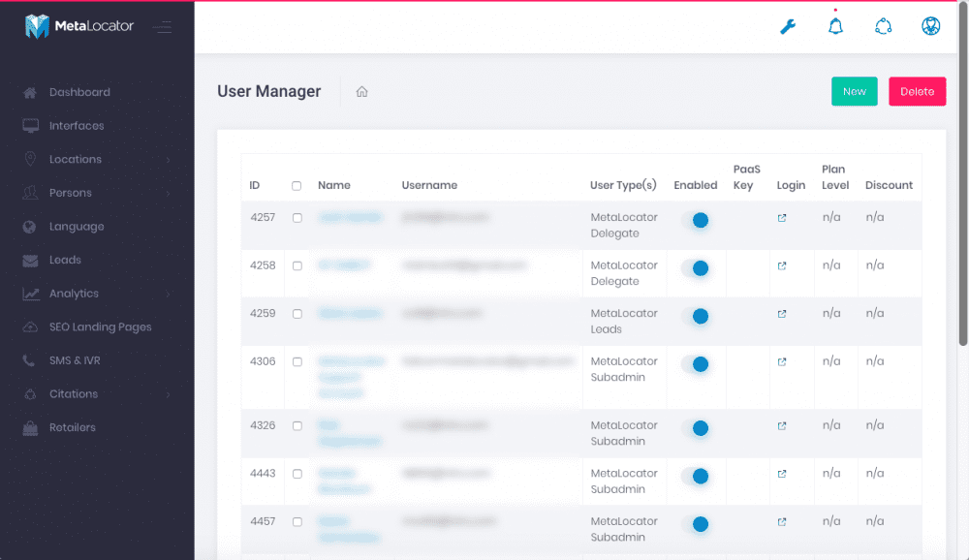This screenshot has width=969, height=560.
Task: Click the support headset icon
Action: (x=883, y=26)
